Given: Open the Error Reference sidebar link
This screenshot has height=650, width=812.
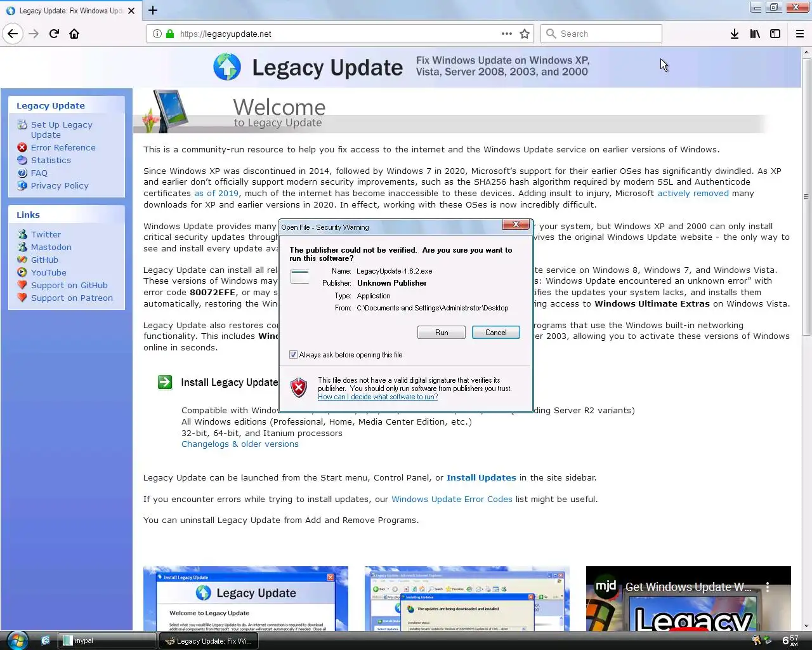Looking at the screenshot, I should (x=63, y=147).
